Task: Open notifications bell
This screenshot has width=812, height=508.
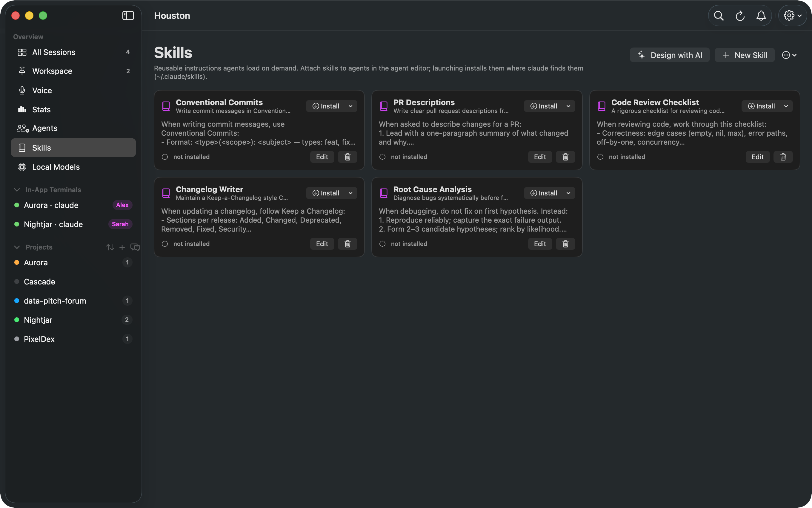Action: (x=761, y=16)
